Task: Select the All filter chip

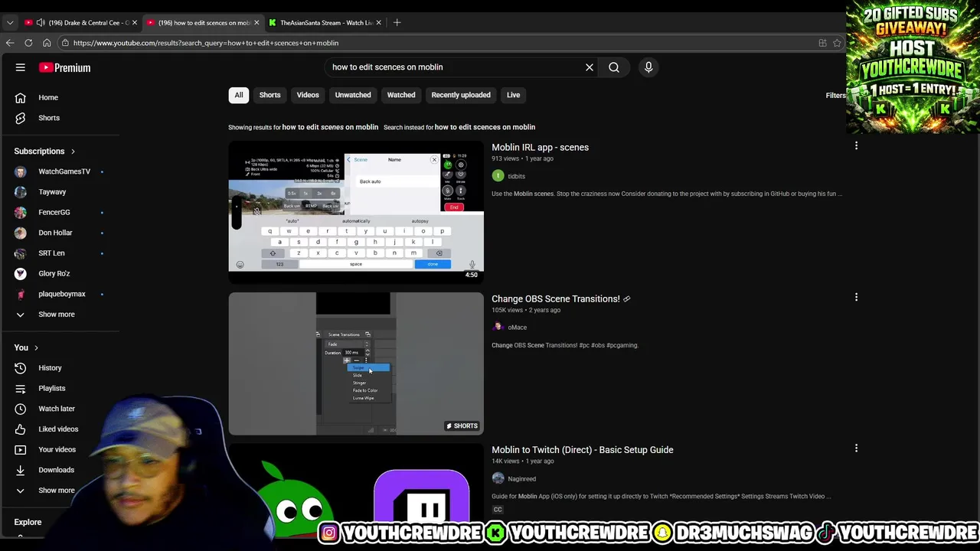Action: [x=239, y=95]
